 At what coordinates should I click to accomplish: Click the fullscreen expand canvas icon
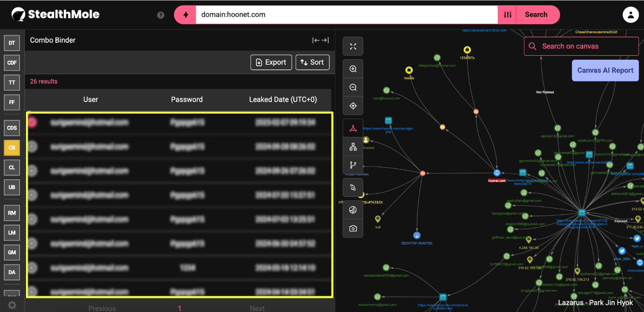tap(353, 46)
